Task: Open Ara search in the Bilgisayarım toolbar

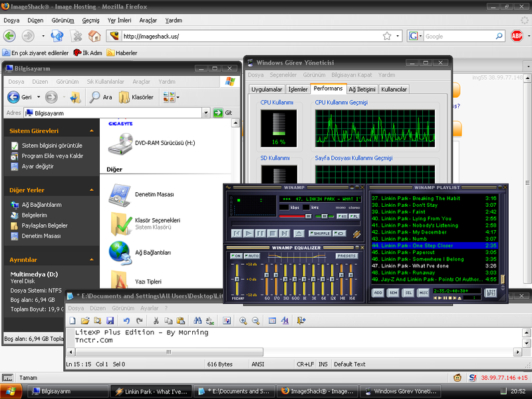Action: pyautogui.click(x=100, y=97)
